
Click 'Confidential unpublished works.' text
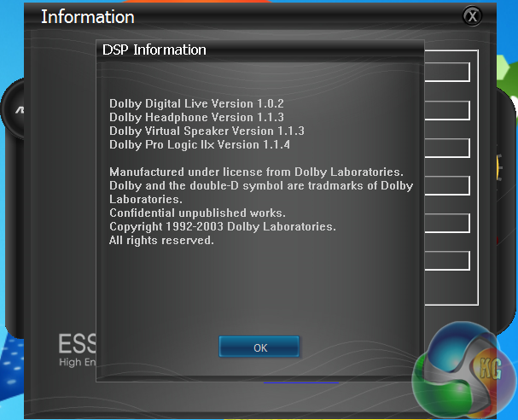pos(197,213)
